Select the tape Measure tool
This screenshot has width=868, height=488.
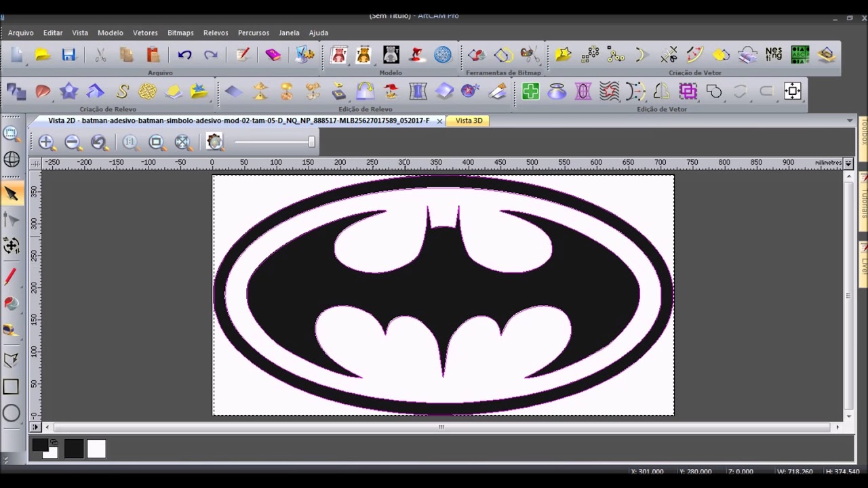coord(12,329)
